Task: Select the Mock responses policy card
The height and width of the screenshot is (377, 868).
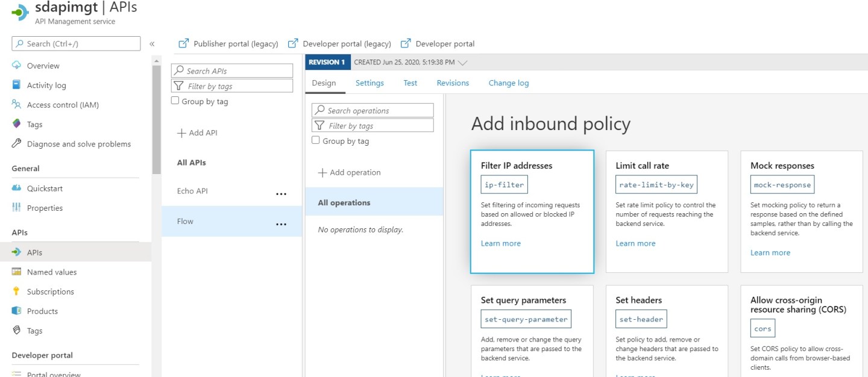Action: (x=802, y=211)
